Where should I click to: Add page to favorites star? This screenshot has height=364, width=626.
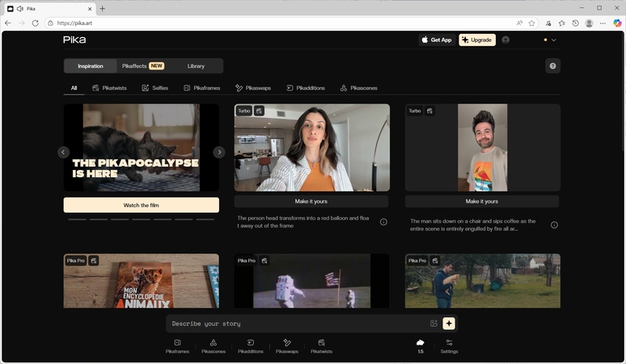click(x=531, y=23)
